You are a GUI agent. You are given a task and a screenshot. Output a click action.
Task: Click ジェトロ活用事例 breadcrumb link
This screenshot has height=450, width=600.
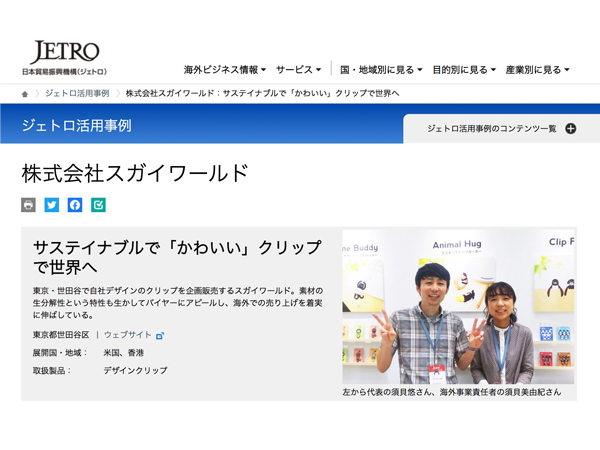coord(76,93)
